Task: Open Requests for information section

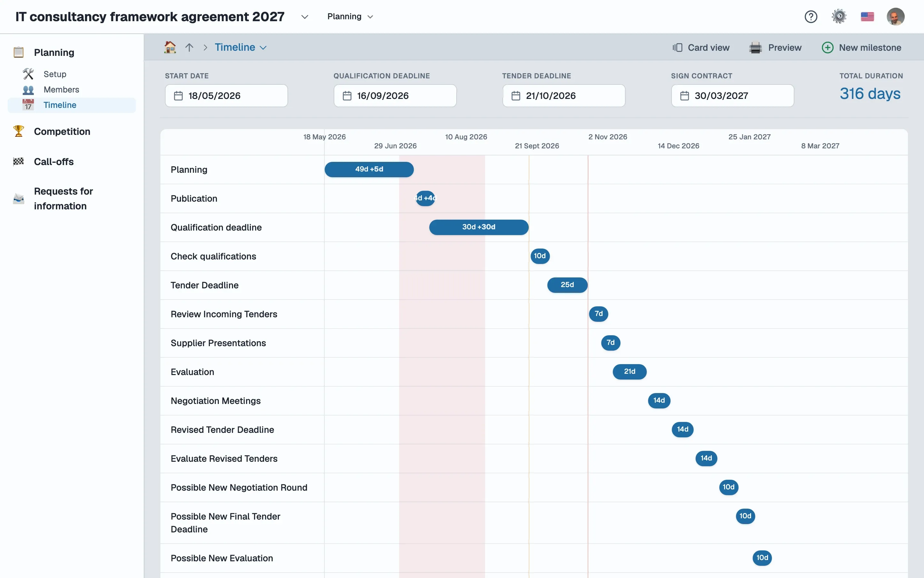Action: tap(63, 198)
